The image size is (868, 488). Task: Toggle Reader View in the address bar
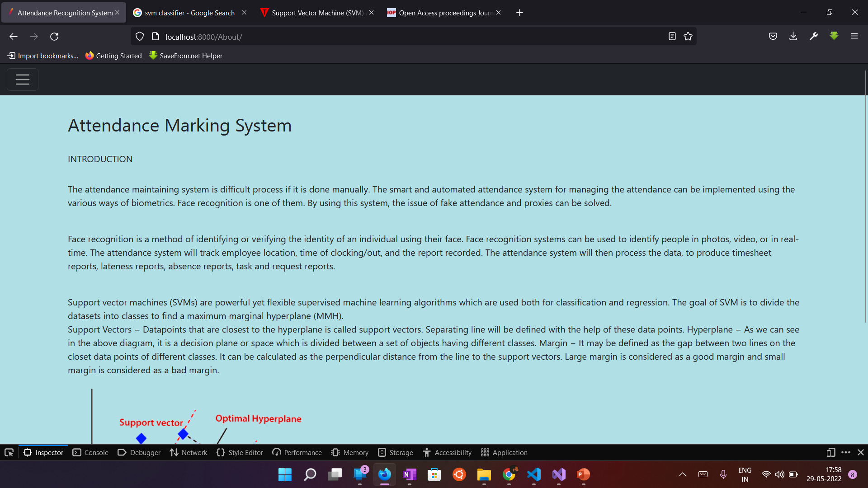672,36
